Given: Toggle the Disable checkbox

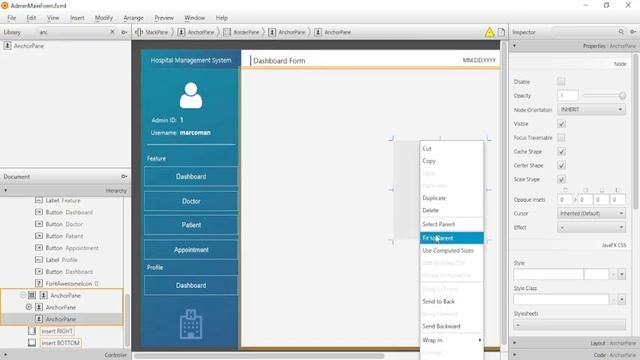Looking at the screenshot, I should (561, 82).
